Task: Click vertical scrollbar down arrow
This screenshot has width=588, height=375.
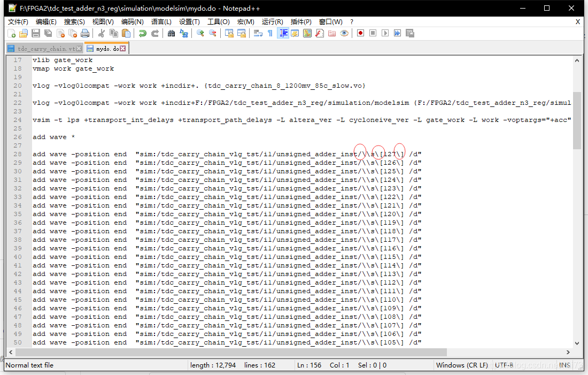Action: coord(577,343)
